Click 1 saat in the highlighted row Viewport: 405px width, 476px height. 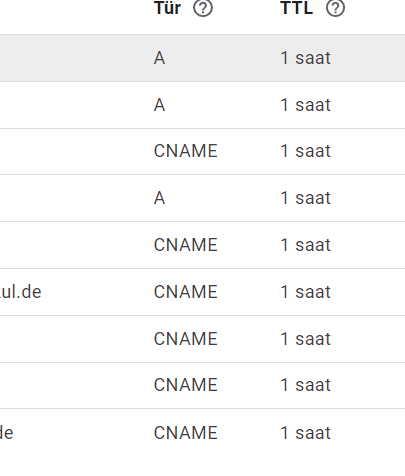(x=305, y=58)
